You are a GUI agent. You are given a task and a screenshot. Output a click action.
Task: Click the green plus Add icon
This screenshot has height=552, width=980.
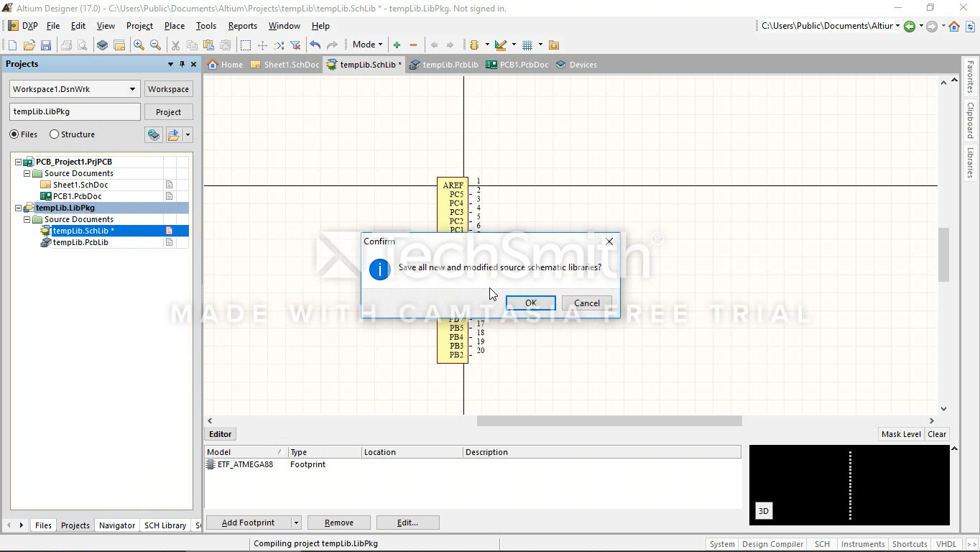click(397, 45)
